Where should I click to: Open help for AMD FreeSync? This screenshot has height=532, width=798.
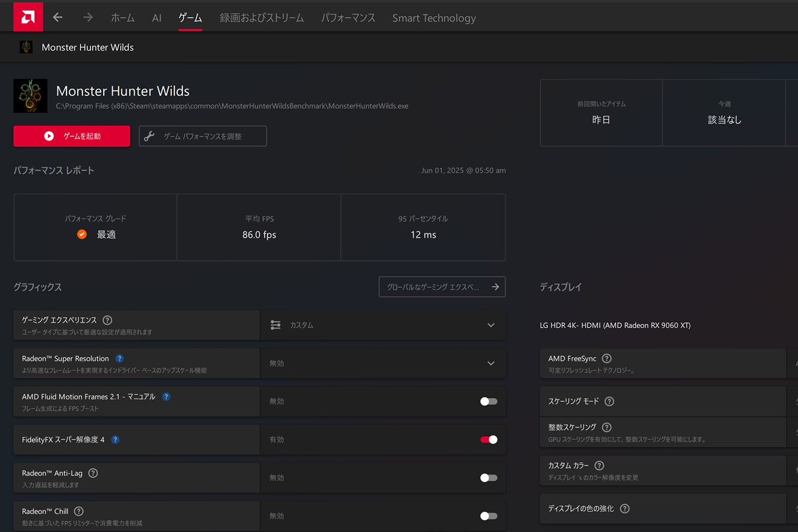(607, 359)
